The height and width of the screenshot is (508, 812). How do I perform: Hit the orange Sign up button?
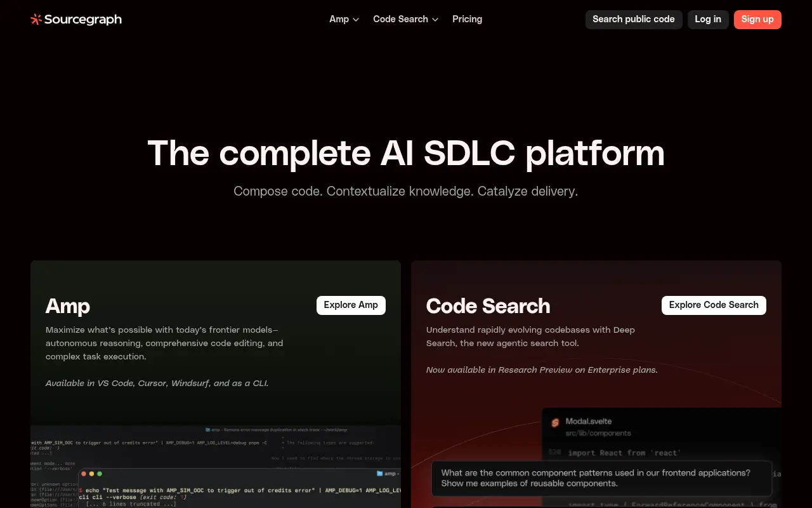coord(757,19)
